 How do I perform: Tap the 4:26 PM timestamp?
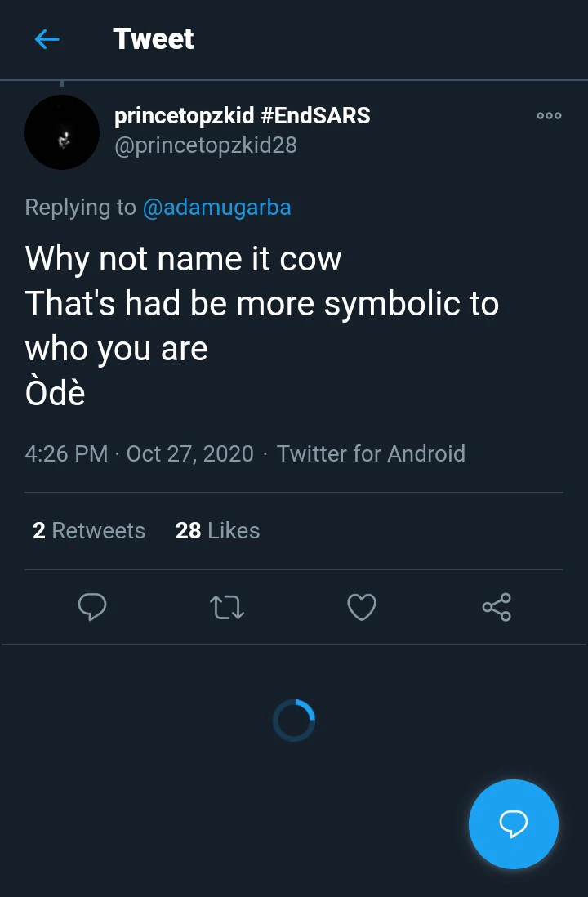(x=66, y=453)
